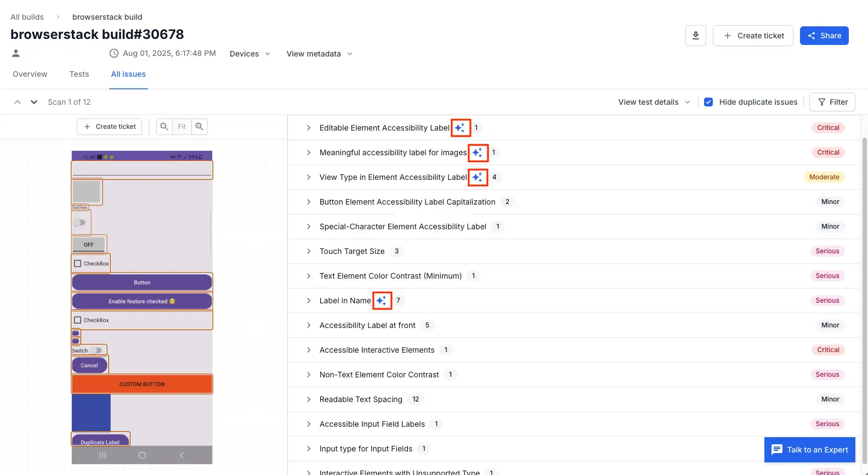Click the zoom out magnifier icon

[x=164, y=127]
